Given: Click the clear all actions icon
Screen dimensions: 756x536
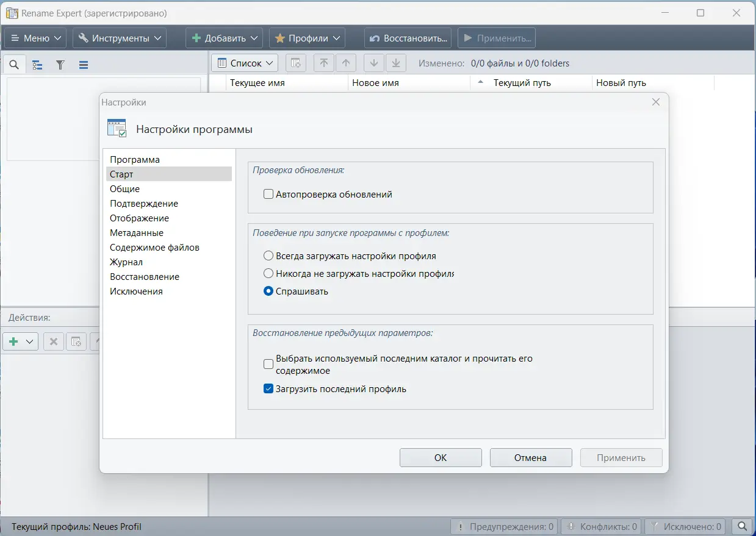Looking at the screenshot, I should [x=76, y=341].
